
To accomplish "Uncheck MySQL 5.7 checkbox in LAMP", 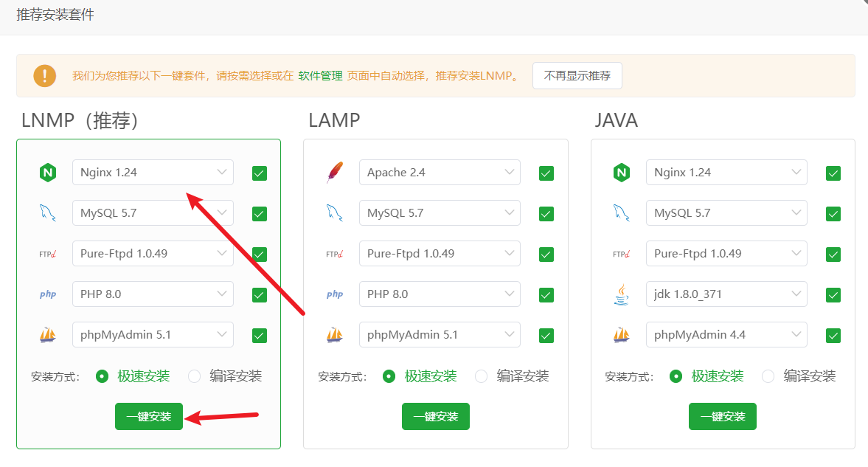I will [x=546, y=214].
